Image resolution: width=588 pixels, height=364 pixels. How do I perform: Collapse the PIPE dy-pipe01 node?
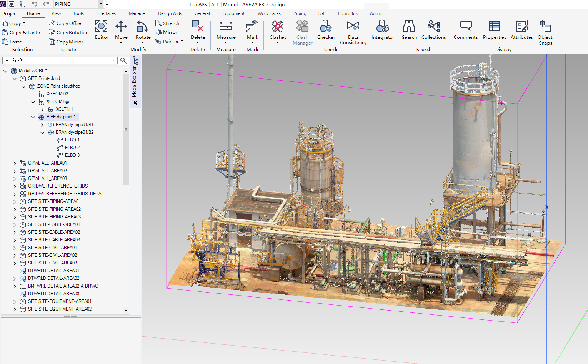pos(33,117)
